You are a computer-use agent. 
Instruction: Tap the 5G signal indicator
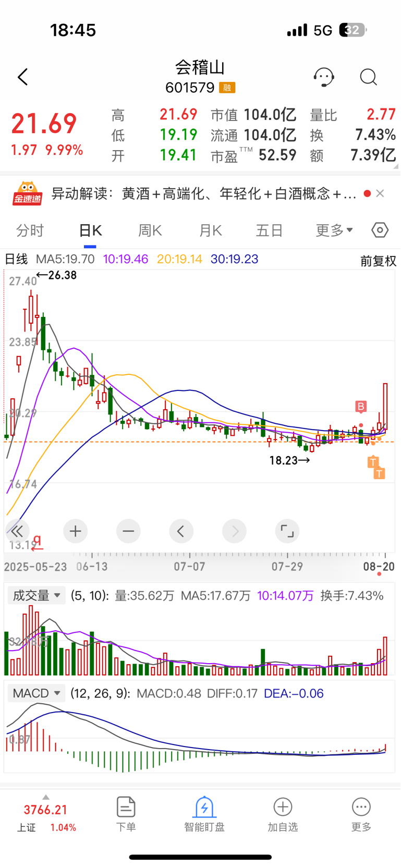(x=323, y=31)
